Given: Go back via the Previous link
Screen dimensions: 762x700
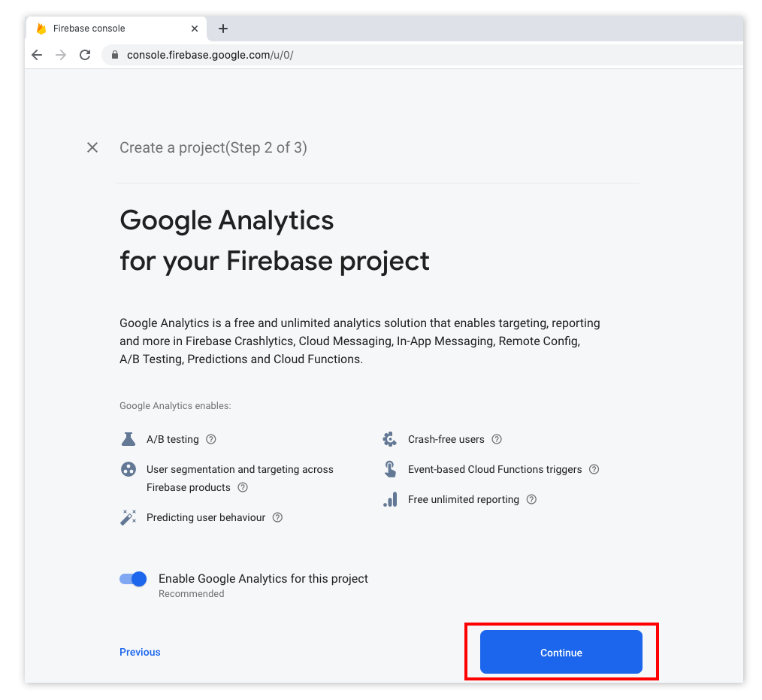Looking at the screenshot, I should click(140, 652).
